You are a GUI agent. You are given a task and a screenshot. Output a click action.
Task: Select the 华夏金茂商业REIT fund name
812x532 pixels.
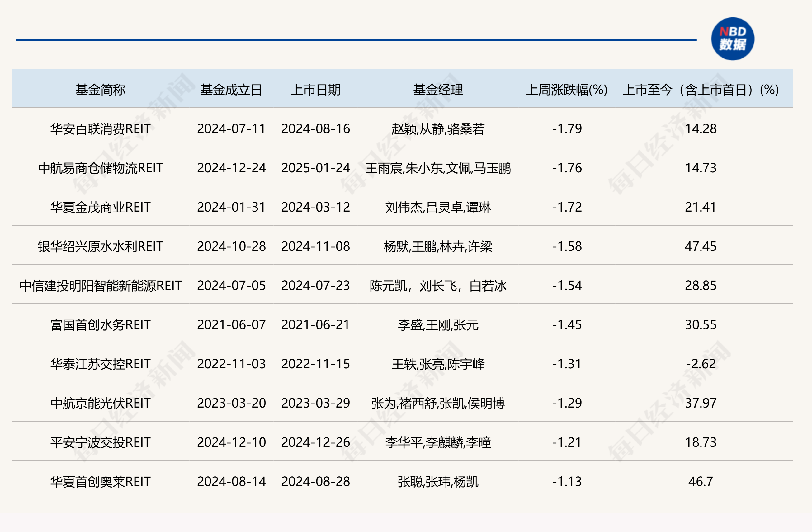point(100,207)
